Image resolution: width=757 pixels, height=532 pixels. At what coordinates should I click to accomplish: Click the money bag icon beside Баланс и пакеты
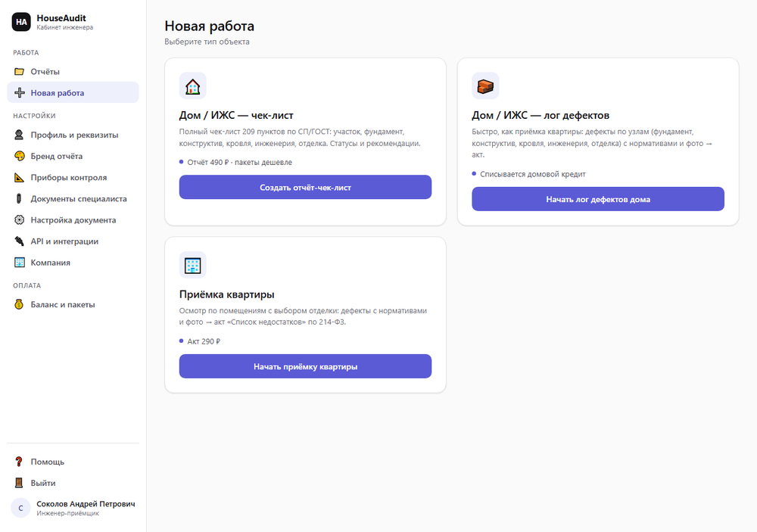pyautogui.click(x=20, y=304)
